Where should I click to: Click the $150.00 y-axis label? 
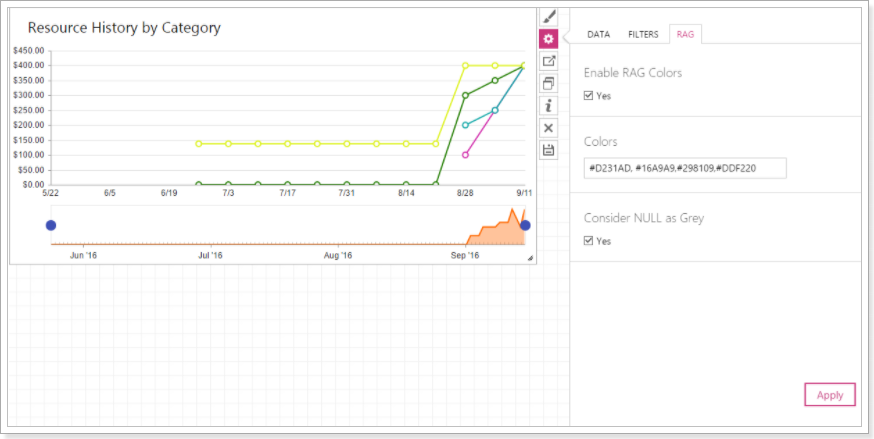(x=28, y=140)
